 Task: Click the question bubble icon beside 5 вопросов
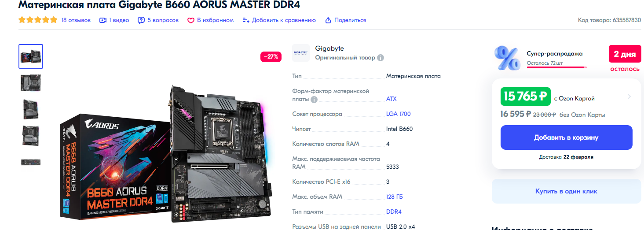141,20
